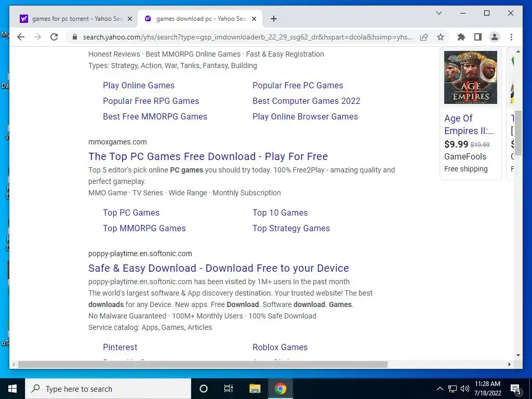Open the Extensions puzzle piece menu

[461, 37]
